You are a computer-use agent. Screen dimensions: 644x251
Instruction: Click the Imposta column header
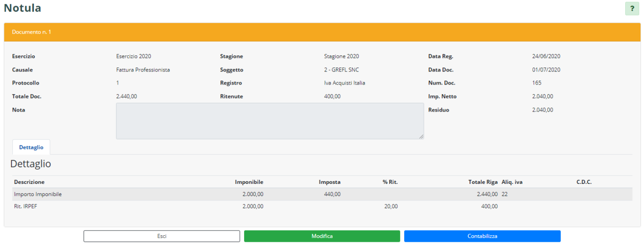(330, 182)
